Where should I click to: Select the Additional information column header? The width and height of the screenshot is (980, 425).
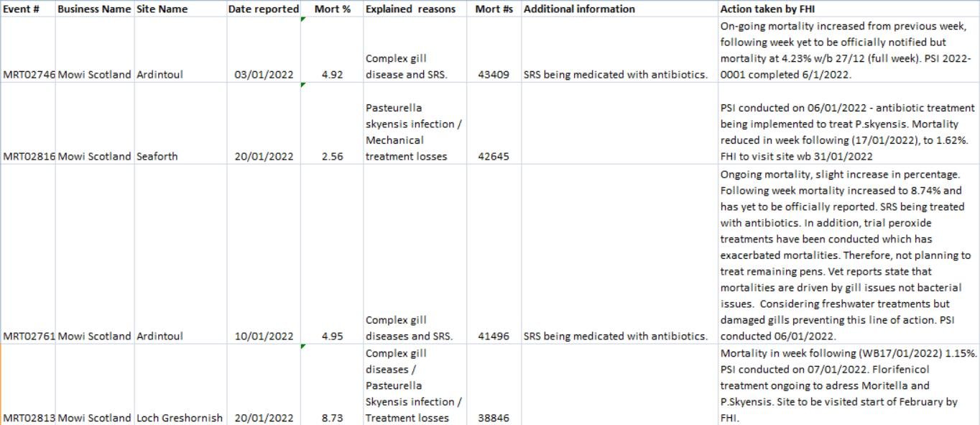coord(579,9)
